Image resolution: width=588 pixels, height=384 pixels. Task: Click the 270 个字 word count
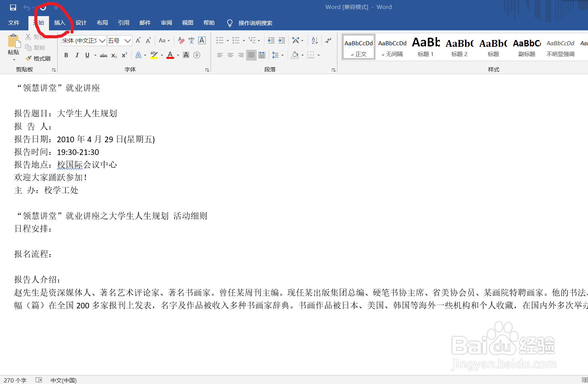click(15, 380)
